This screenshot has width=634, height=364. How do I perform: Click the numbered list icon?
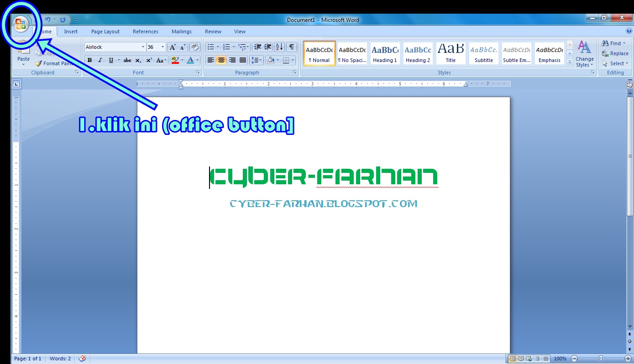(x=226, y=47)
